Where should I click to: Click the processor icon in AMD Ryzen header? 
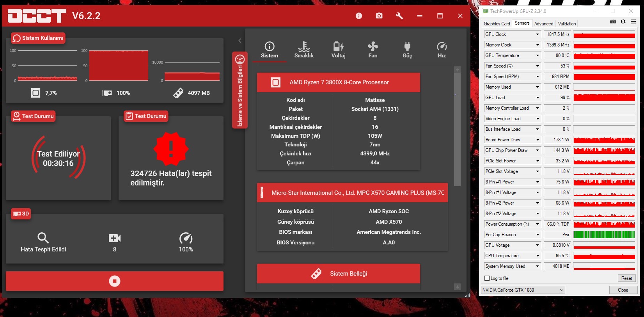pos(276,82)
